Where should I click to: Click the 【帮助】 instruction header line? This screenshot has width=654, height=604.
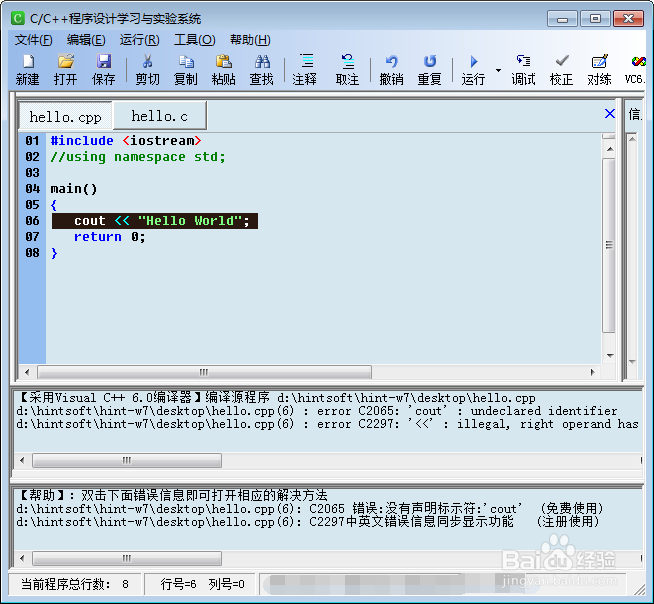tap(173, 496)
